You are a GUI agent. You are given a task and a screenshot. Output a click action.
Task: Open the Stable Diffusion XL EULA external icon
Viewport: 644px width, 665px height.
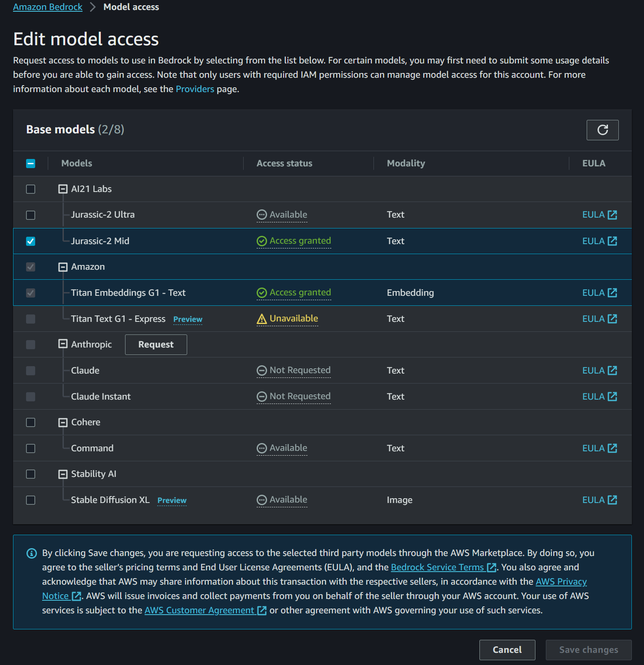[612, 500]
